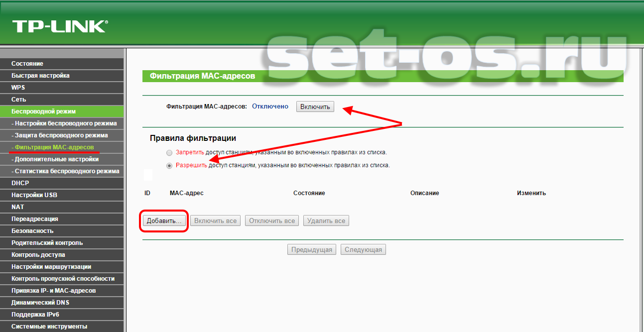644x332 pixels.
Task: Open Фильтрация MAC-адресов submenu item
Action: coord(62,147)
